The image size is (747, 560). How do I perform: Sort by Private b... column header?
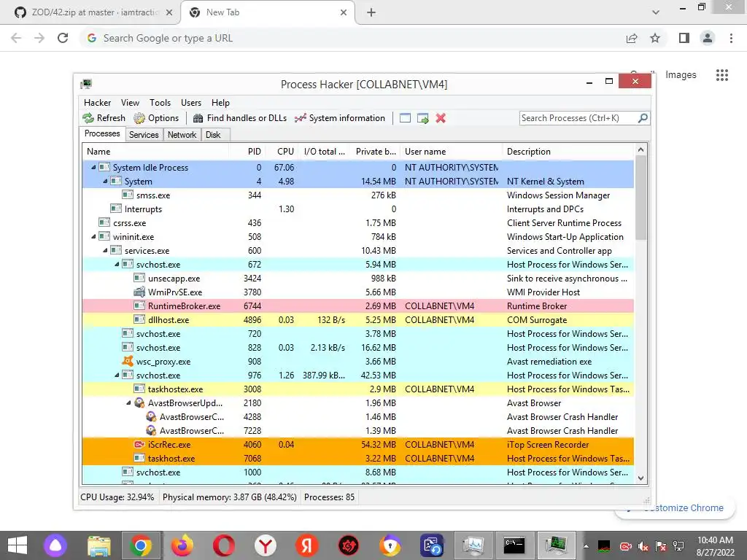[374, 152]
